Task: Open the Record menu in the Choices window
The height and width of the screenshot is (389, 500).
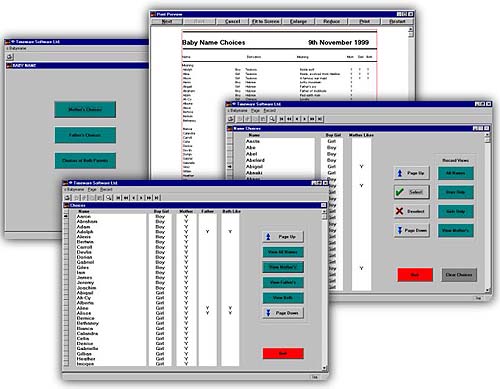Action: point(106,189)
